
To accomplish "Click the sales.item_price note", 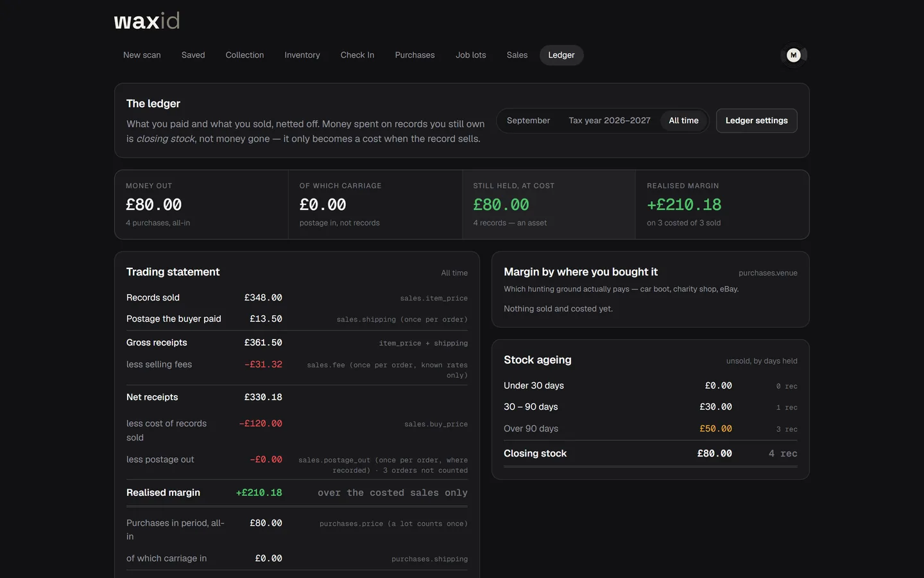I will 434,299.
